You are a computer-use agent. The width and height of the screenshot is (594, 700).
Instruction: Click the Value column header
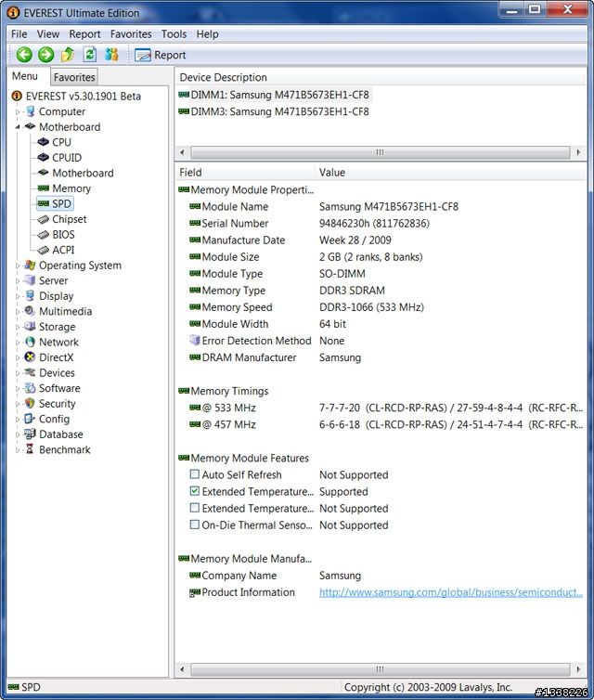click(x=450, y=173)
